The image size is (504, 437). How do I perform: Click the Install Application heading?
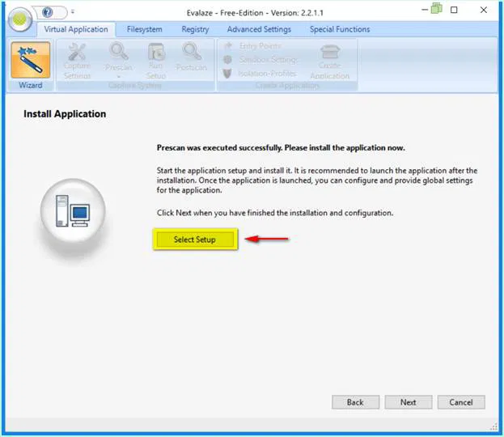(65, 114)
